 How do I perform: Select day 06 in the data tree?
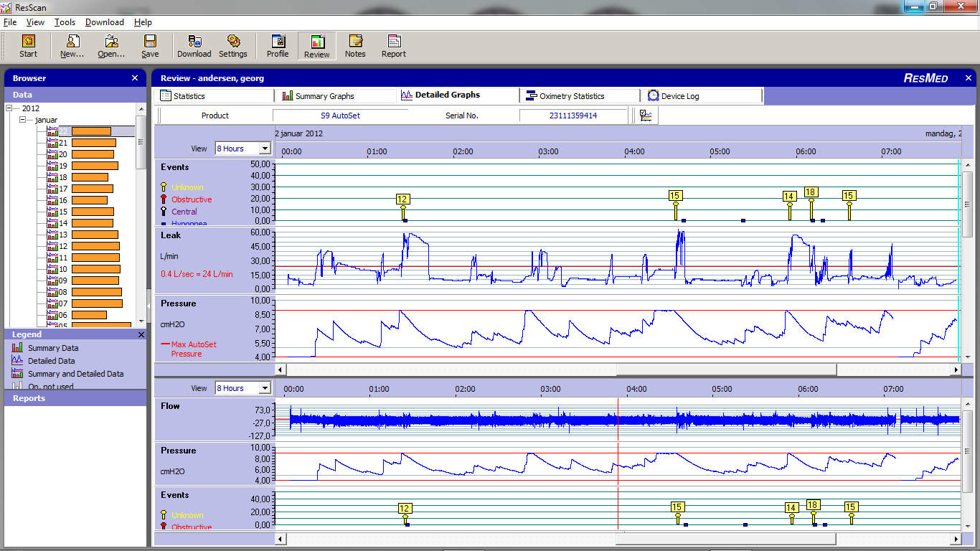pyautogui.click(x=76, y=315)
